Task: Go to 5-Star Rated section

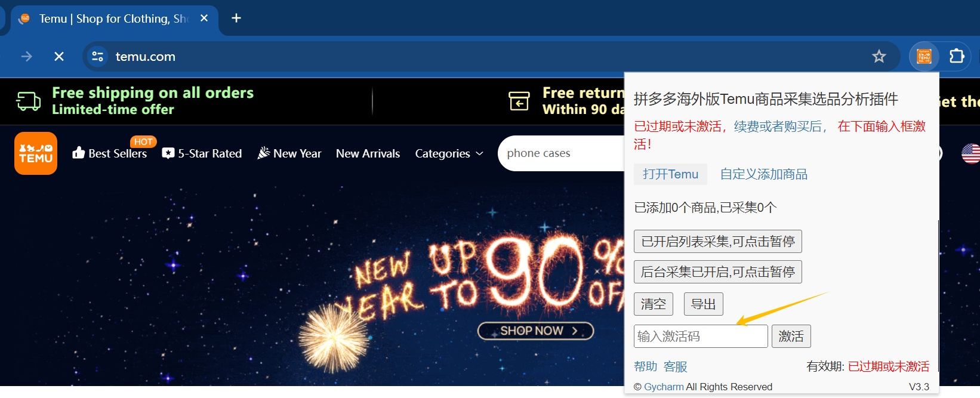Action: pos(202,153)
